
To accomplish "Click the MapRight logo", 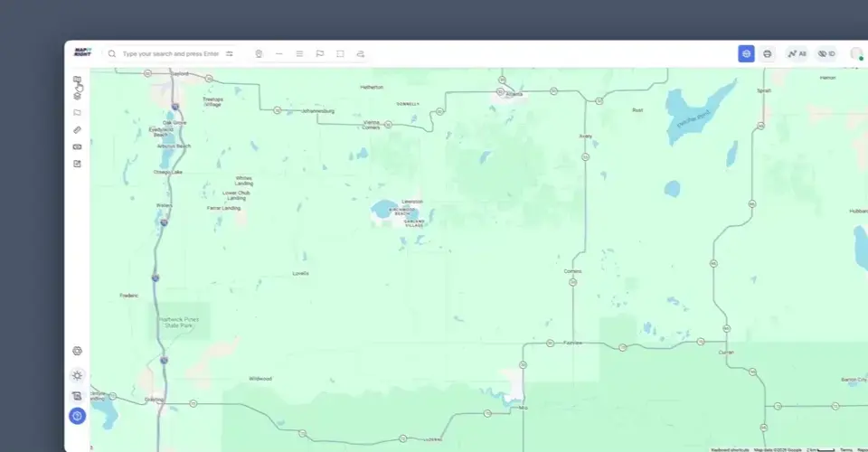I will click(82, 52).
